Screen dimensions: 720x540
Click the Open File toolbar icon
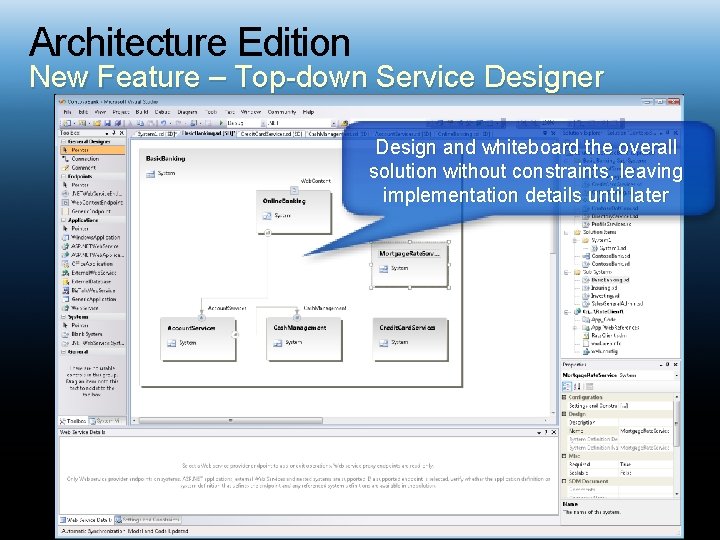click(x=97, y=123)
